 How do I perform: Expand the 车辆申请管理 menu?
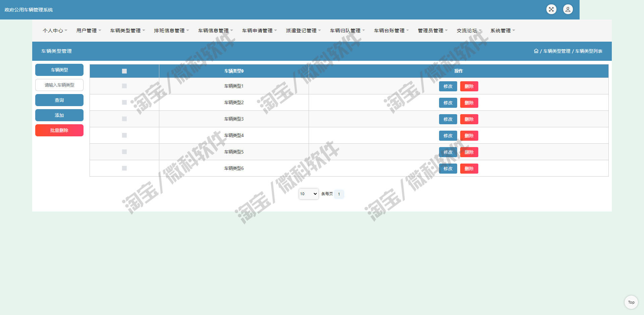tap(259, 31)
